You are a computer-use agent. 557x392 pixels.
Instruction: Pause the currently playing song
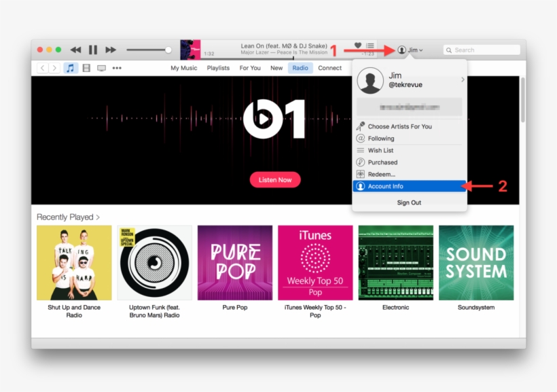(x=93, y=50)
